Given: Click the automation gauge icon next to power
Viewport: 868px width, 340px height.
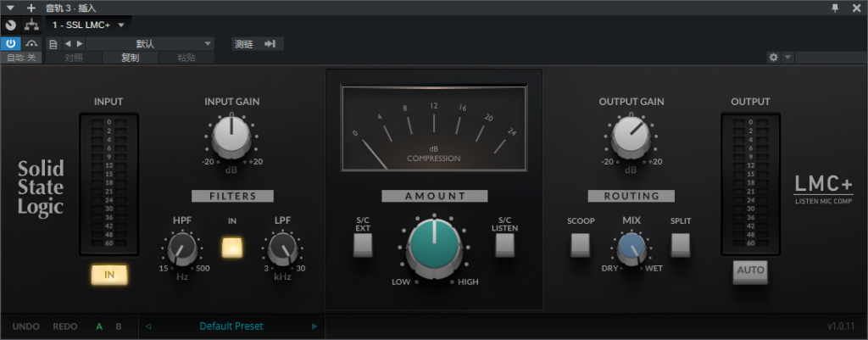Looking at the screenshot, I should (x=31, y=44).
